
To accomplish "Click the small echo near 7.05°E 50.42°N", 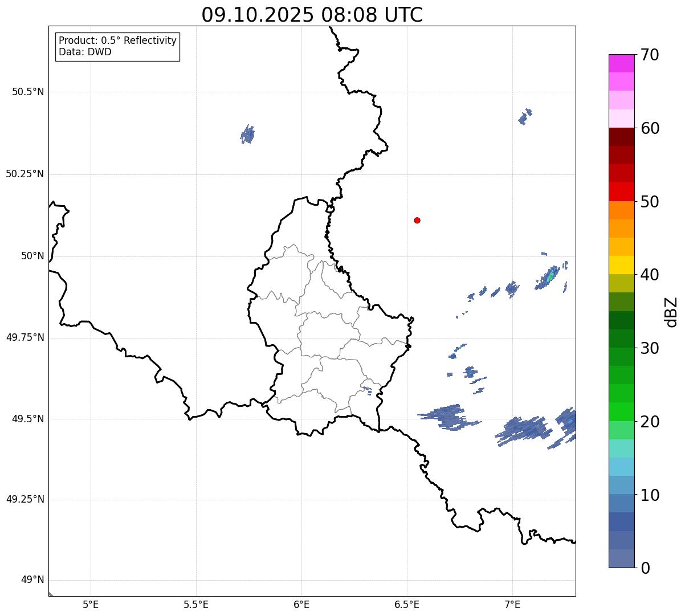I will pos(525,117).
